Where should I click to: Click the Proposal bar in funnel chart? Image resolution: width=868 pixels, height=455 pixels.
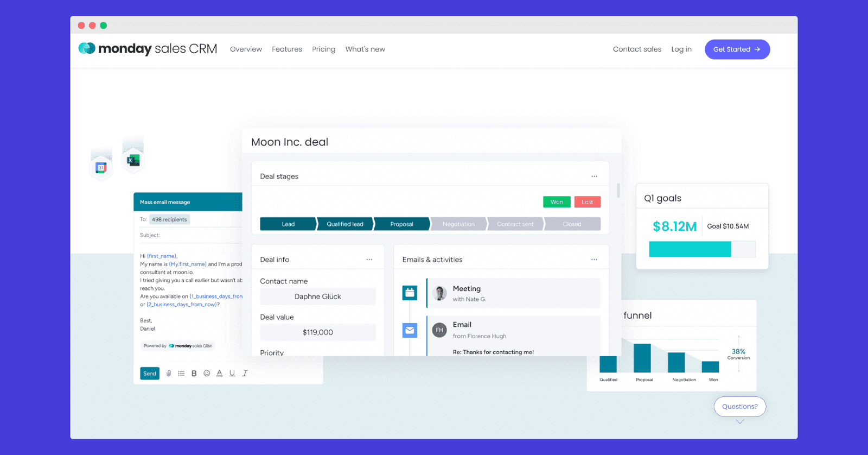tap(642, 358)
